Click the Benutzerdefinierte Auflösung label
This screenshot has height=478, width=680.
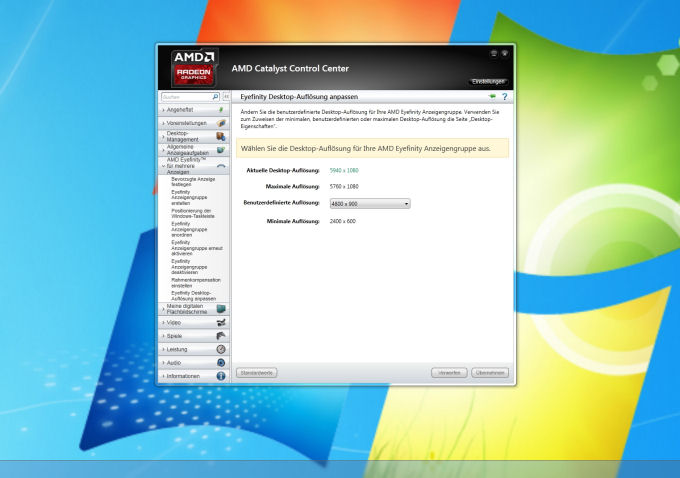pos(281,203)
